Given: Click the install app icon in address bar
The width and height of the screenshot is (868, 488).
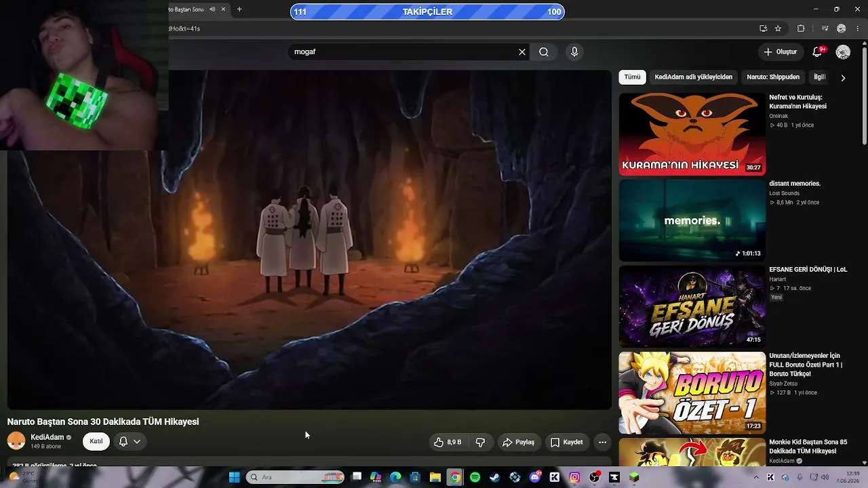Looking at the screenshot, I should pyautogui.click(x=763, y=28).
